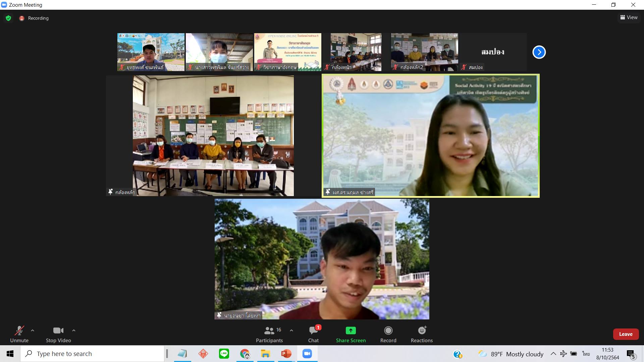This screenshot has width=644, height=362.
Task: Expand video settings arrow beside Stop Video
Action: [x=74, y=330]
